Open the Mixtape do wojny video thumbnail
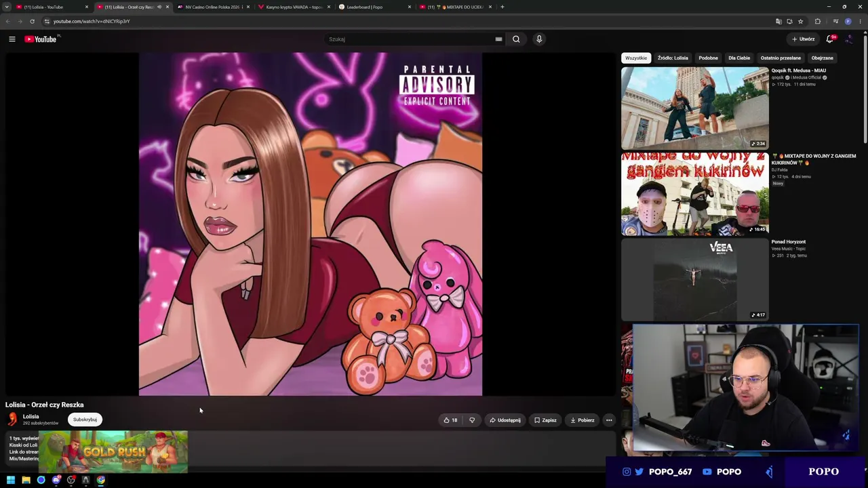 point(695,194)
